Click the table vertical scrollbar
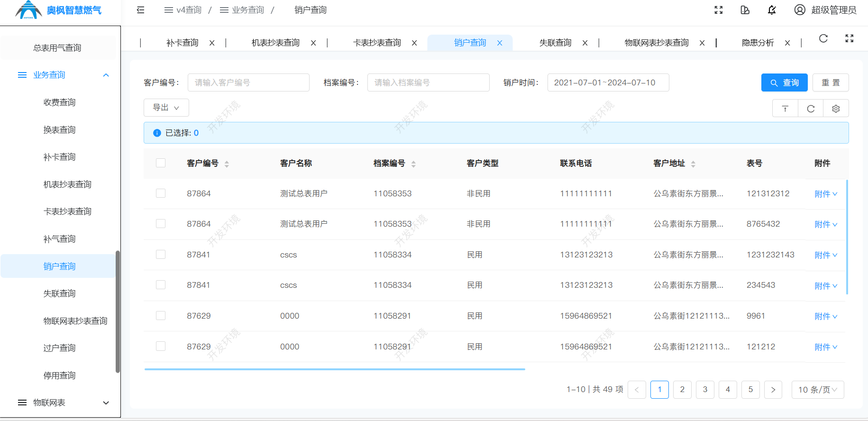The height and width of the screenshot is (421, 868). (x=847, y=237)
